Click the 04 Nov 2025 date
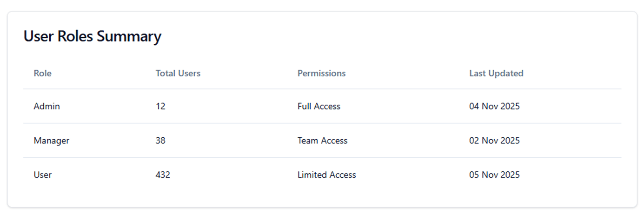This screenshot has width=644, height=216. coord(494,106)
